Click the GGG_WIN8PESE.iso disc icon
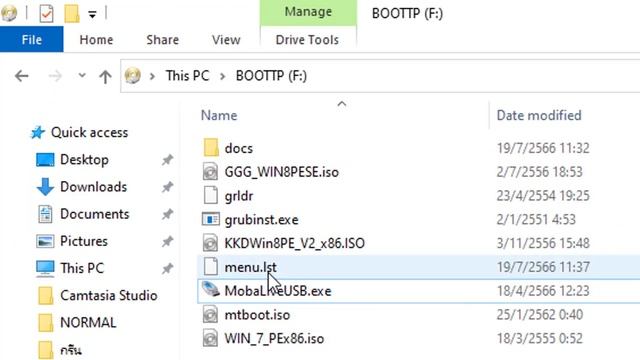The image size is (640, 360). (211, 171)
